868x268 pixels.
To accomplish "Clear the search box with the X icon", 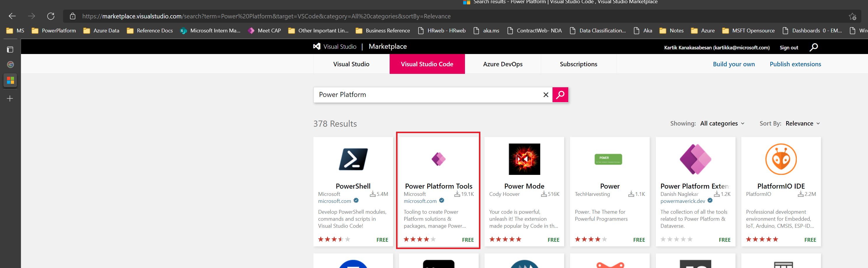I will (545, 95).
